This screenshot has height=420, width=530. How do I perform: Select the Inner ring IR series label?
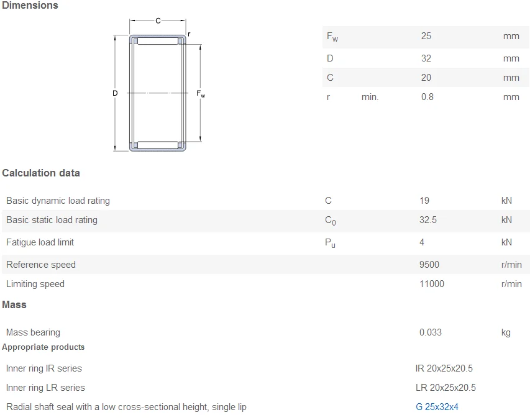coord(44,368)
